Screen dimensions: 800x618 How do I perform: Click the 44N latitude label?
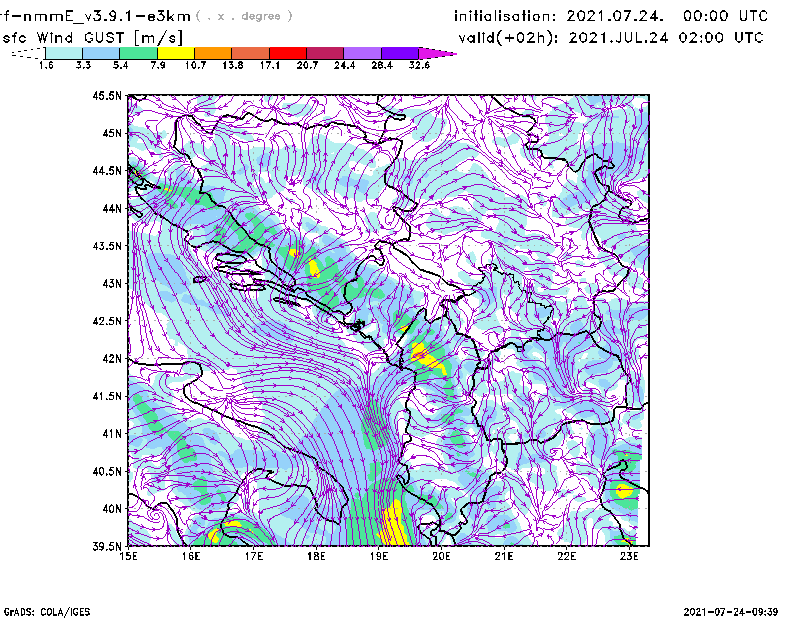[x=112, y=208]
